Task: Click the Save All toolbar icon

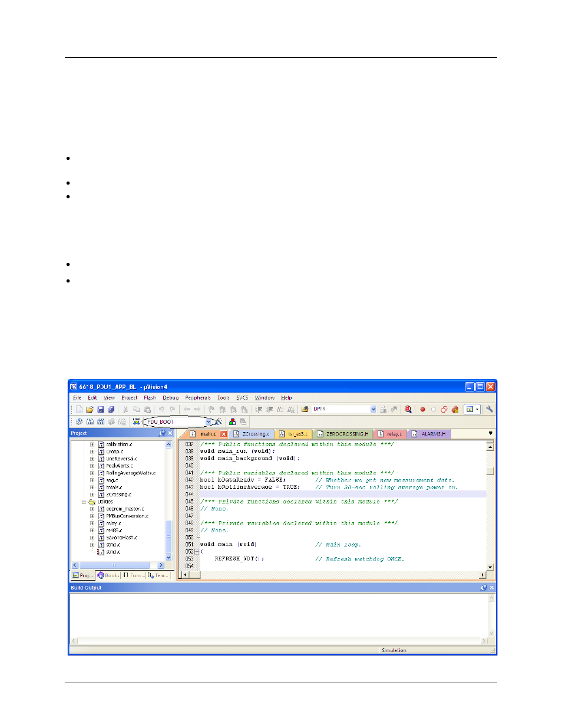Action: coord(111,409)
